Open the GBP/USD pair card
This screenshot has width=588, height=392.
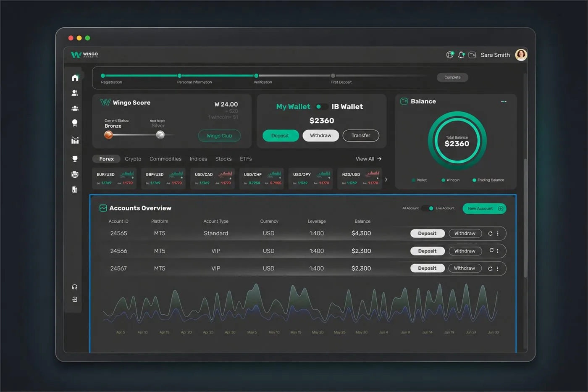pos(163,179)
